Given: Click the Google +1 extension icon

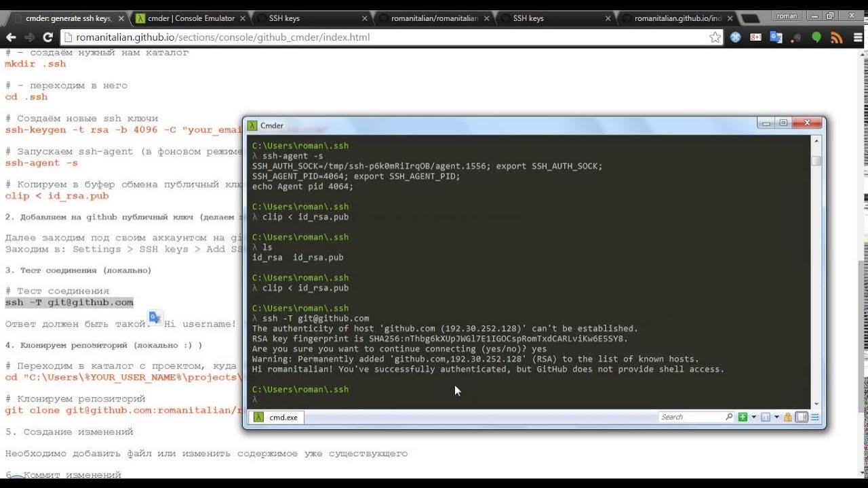Looking at the screenshot, I should (x=755, y=37).
